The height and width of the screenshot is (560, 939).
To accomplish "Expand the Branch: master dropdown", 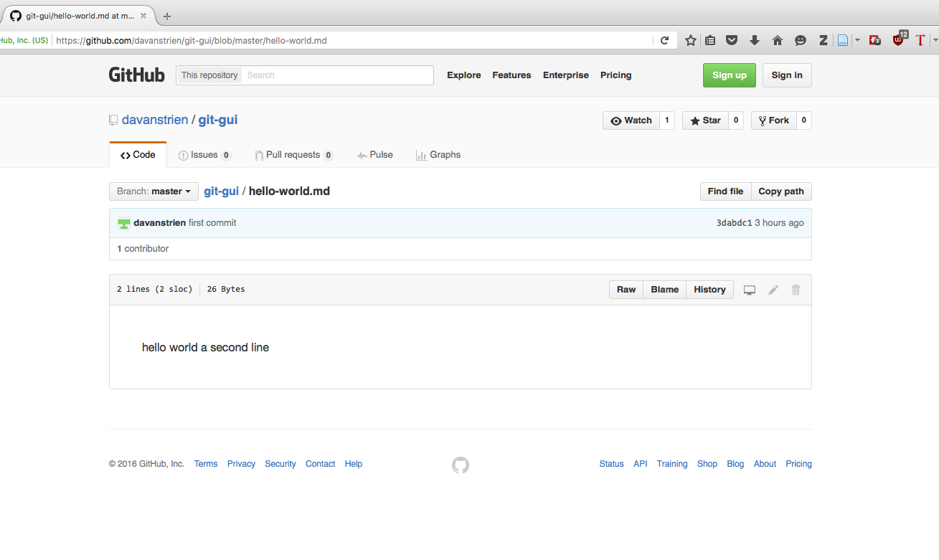I will [x=154, y=191].
